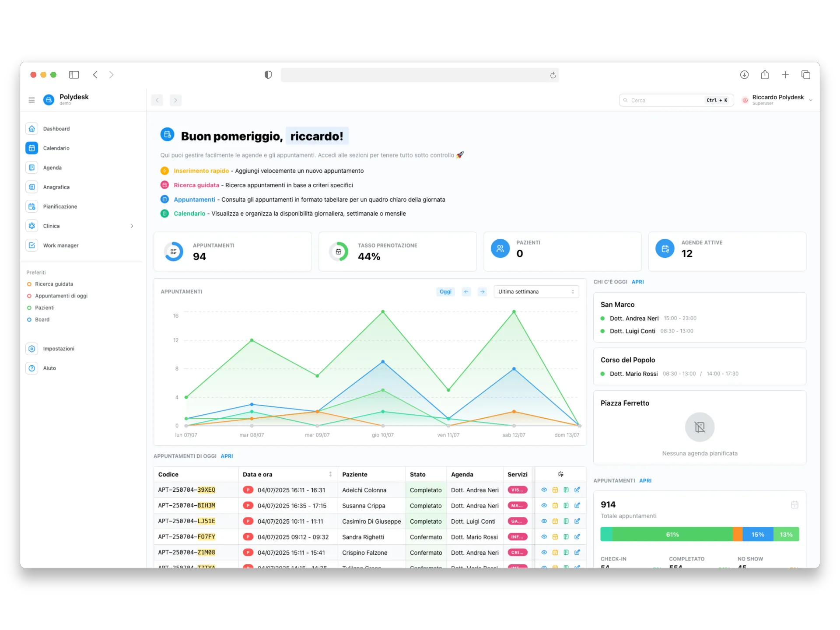The width and height of the screenshot is (840, 630).
Task: Edit the appointment for Sandra Righetti
Action: (578, 537)
